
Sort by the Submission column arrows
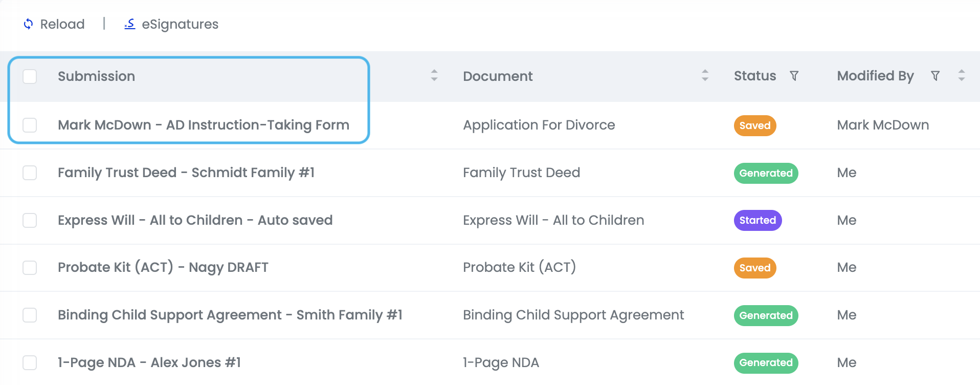coord(434,76)
